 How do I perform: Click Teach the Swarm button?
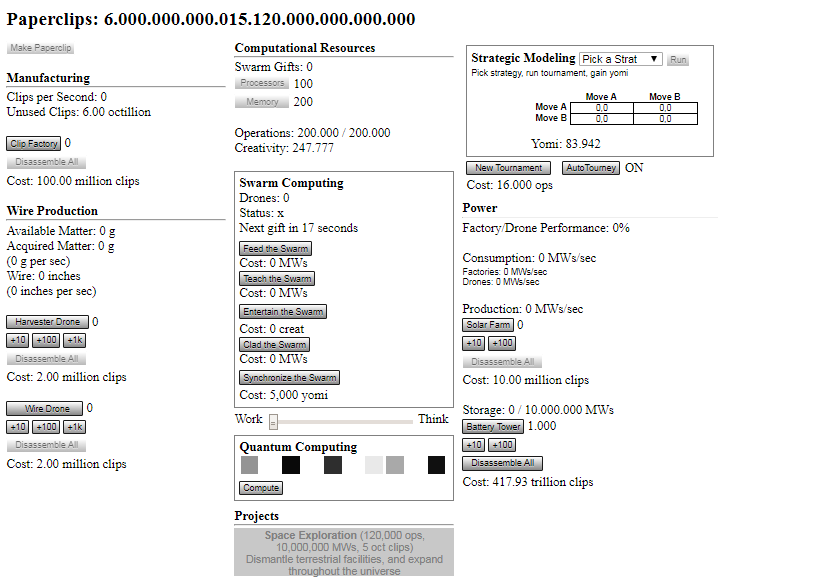coord(277,279)
